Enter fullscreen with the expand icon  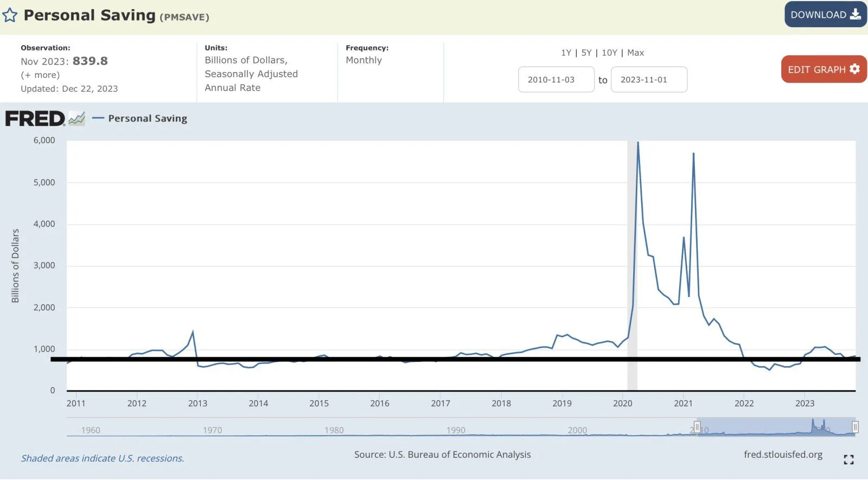(x=848, y=460)
